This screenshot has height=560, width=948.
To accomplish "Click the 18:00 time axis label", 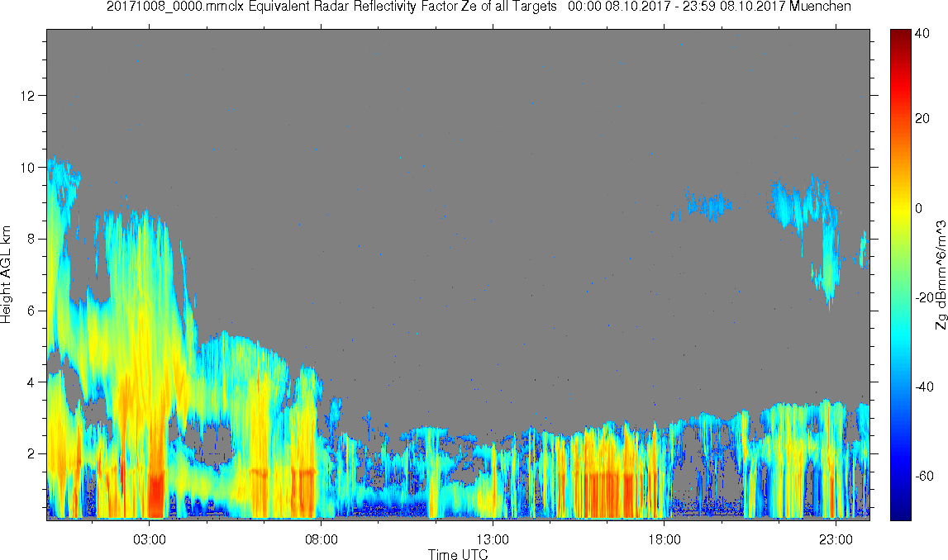I will (x=665, y=539).
